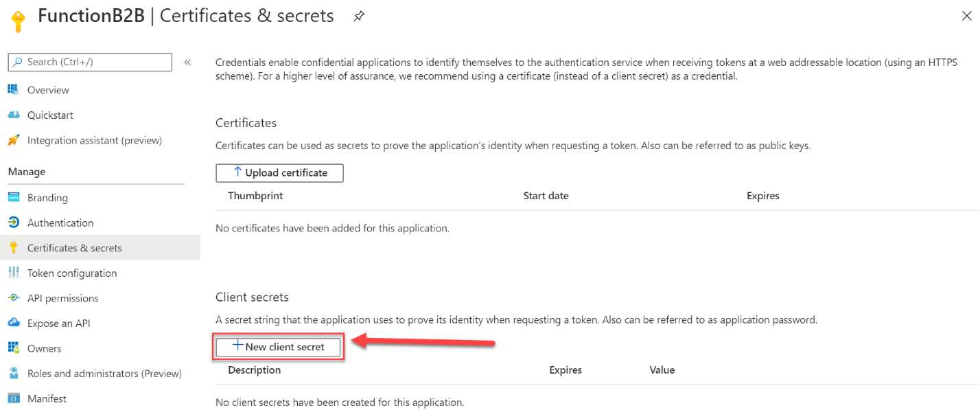The image size is (980, 419).
Task: Open the Manifest document icon
Action: (14, 398)
